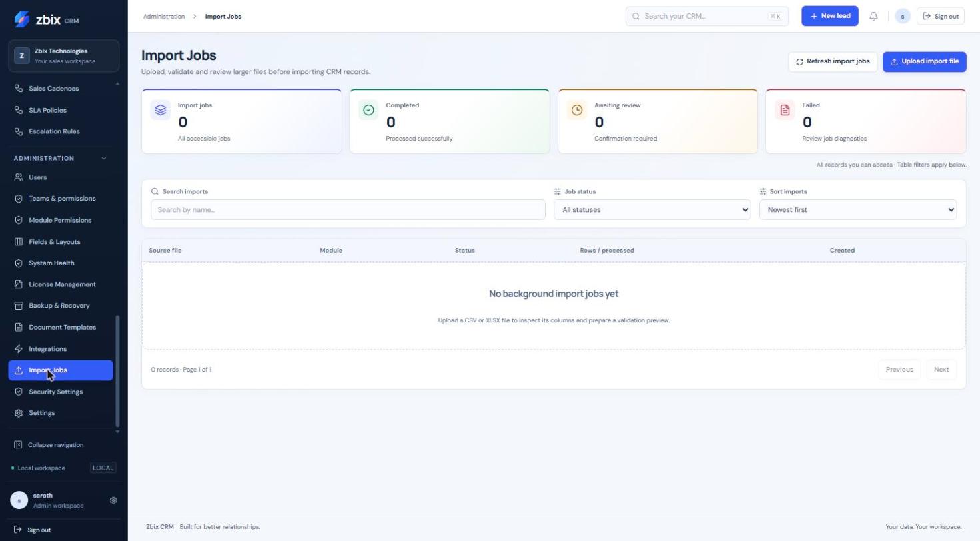Click Sign out in the top bar

(x=941, y=16)
